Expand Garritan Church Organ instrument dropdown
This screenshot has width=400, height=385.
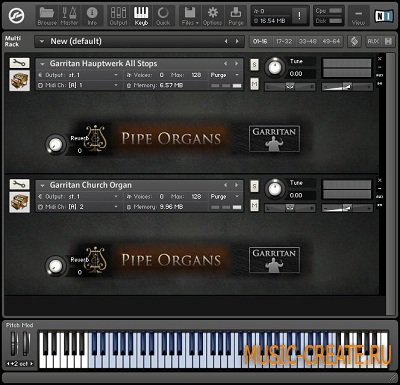[42, 185]
